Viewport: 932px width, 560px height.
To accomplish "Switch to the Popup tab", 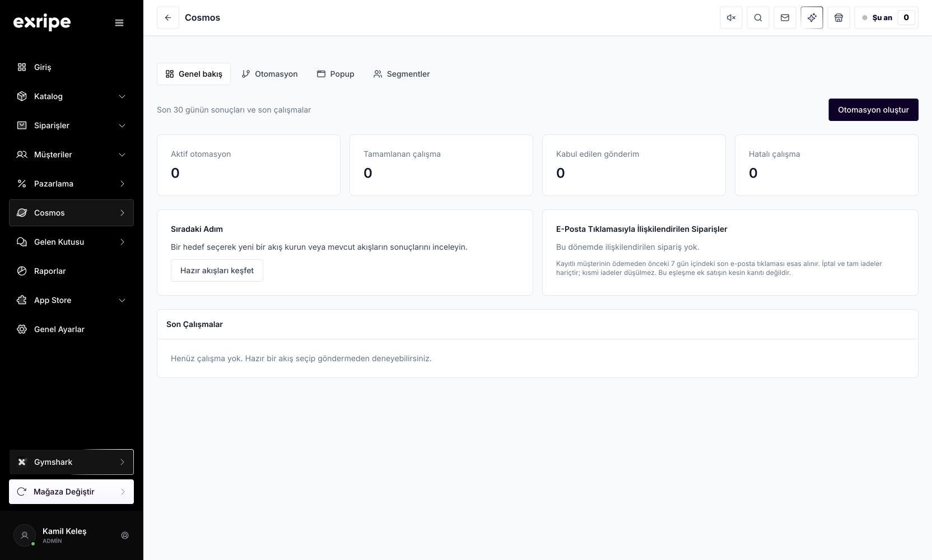I will click(335, 74).
